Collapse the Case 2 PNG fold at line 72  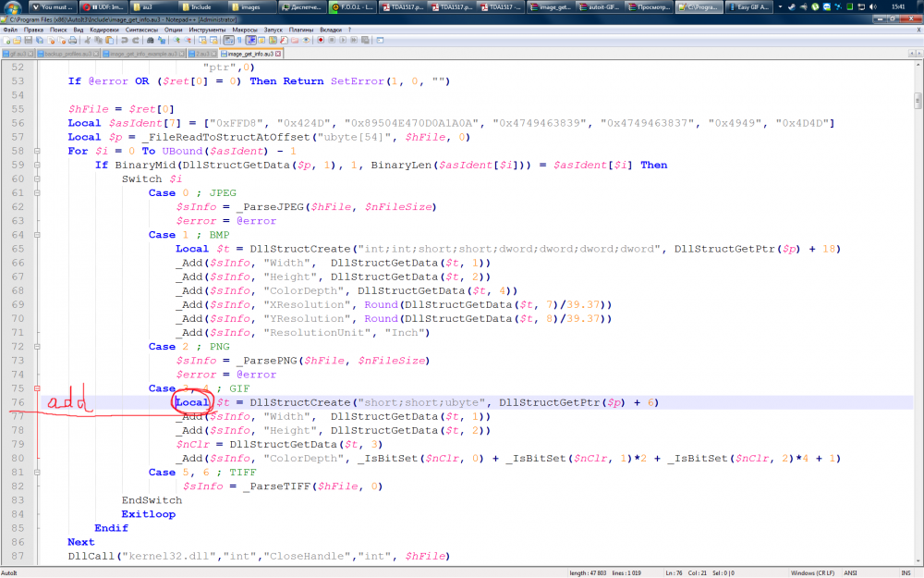pyautogui.click(x=37, y=347)
